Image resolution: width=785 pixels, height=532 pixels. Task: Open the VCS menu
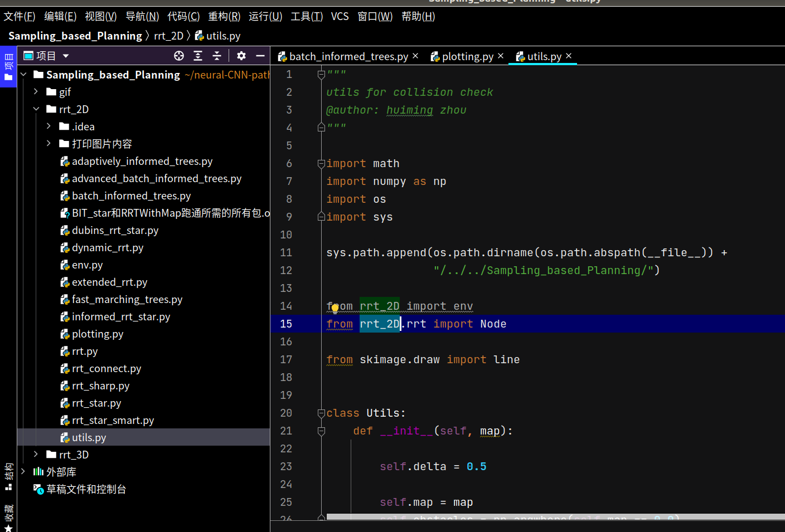(x=340, y=16)
